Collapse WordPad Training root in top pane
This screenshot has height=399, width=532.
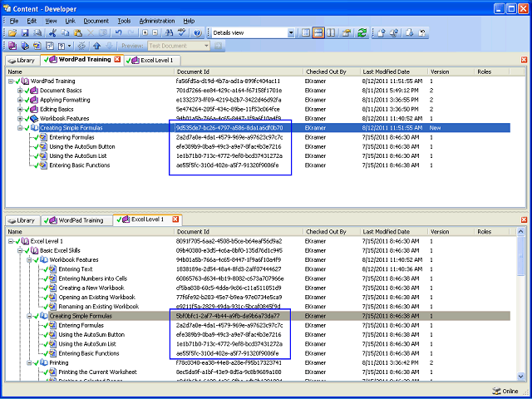click(x=11, y=81)
